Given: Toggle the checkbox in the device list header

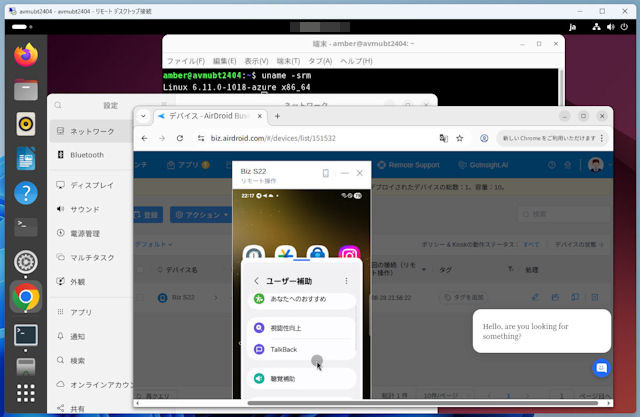Looking at the screenshot, I should tap(140, 269).
